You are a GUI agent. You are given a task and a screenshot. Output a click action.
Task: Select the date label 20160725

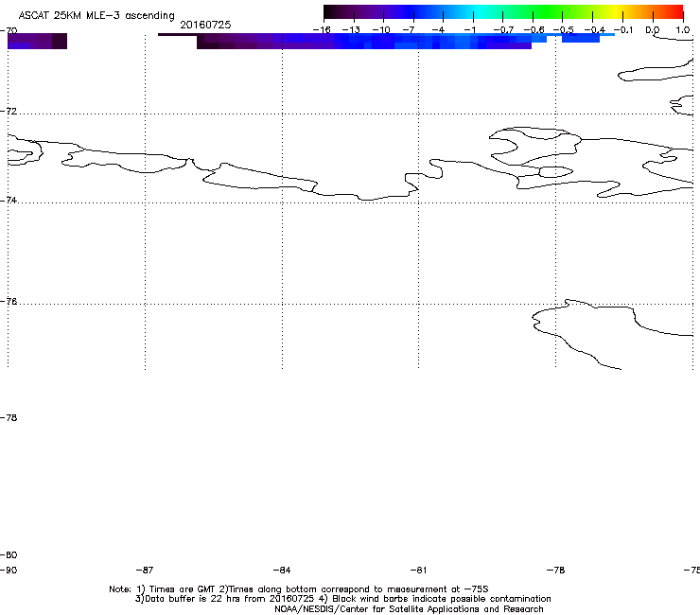205,25
